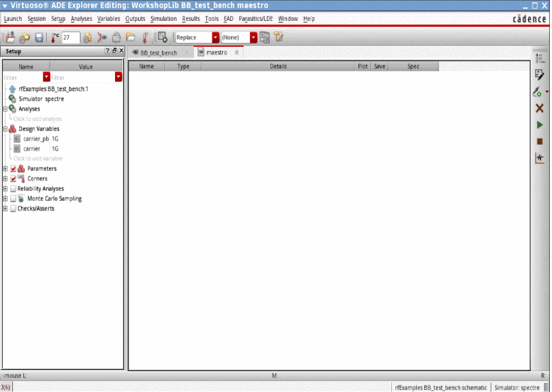This screenshot has width=552, height=392.
Task: Click the edit outputs pencil icon in right toolbar
Action: (x=540, y=74)
